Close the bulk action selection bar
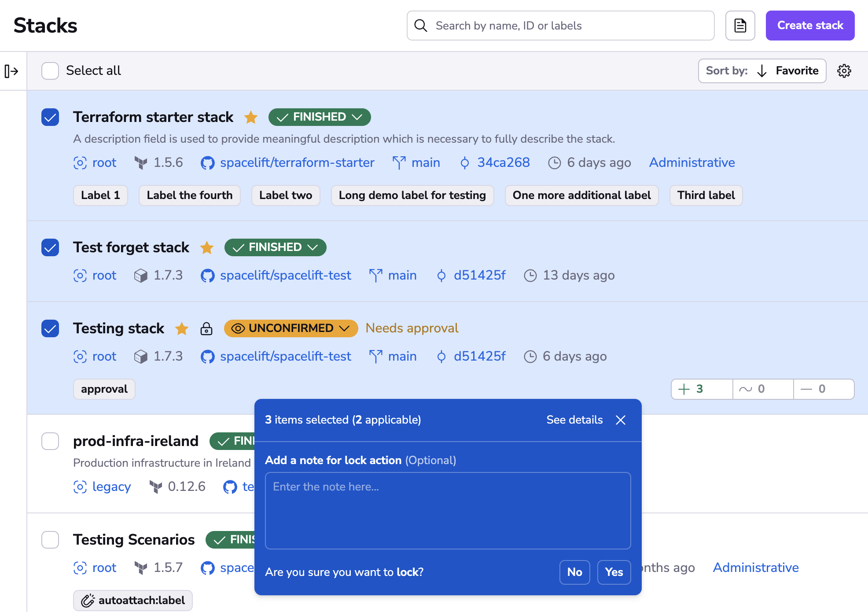 621,420
